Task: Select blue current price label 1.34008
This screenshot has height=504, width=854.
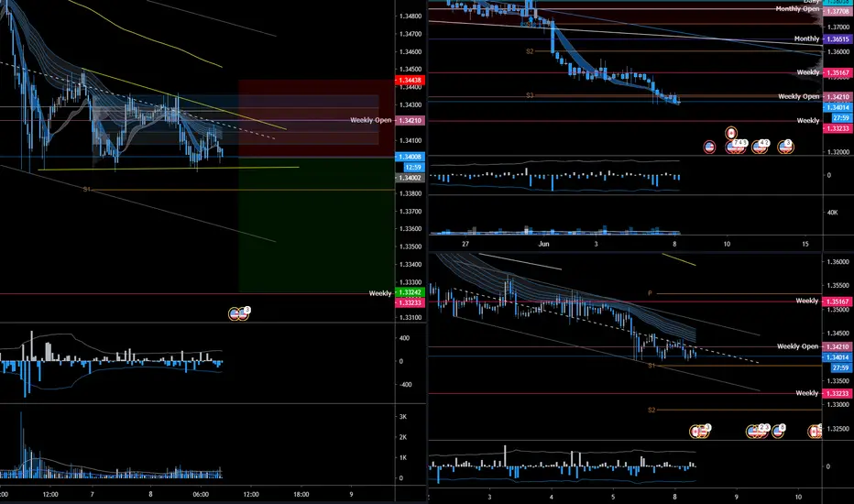Action: pyautogui.click(x=410, y=157)
